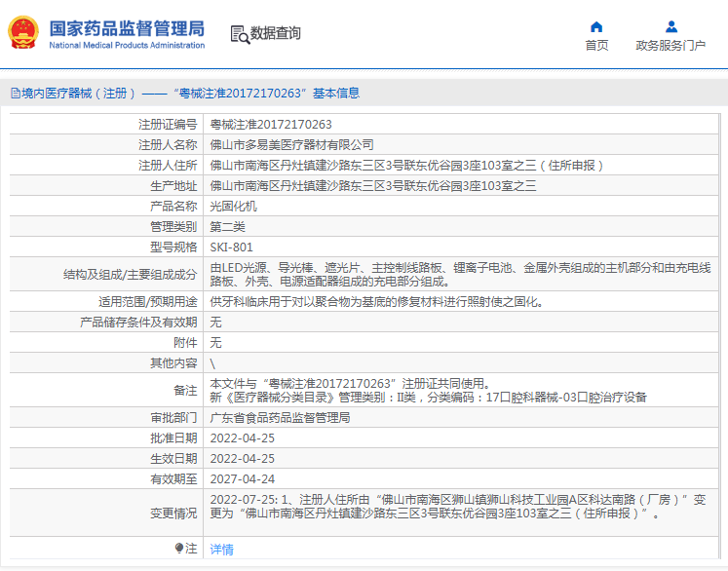The image size is (728, 571).
Task: Open the 数据查询 data query section
Action: (x=276, y=34)
